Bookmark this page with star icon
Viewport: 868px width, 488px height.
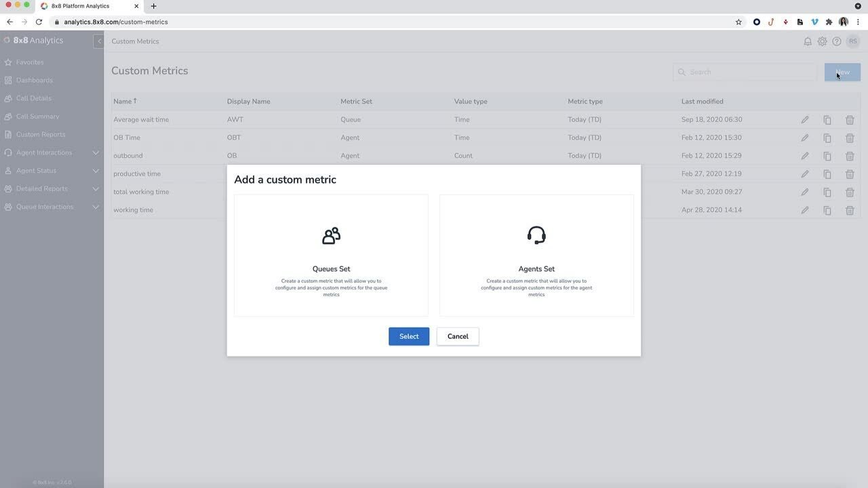click(738, 22)
